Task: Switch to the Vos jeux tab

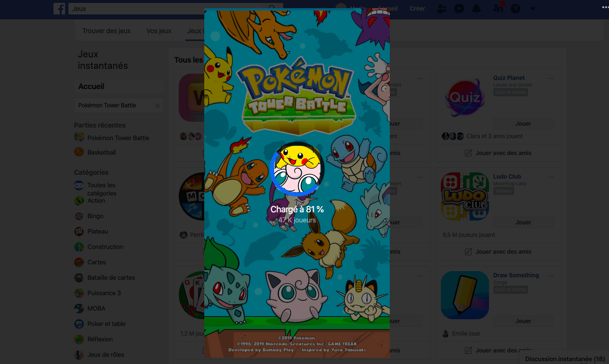Action: (159, 31)
